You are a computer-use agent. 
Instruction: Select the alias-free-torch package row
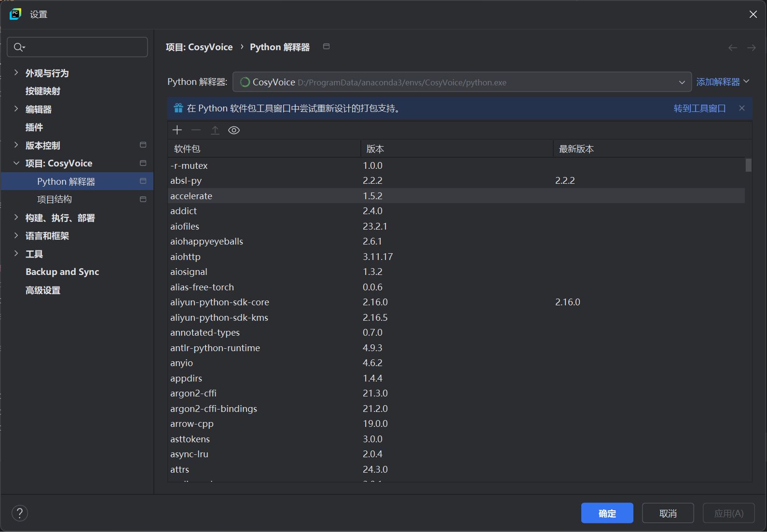click(x=456, y=287)
